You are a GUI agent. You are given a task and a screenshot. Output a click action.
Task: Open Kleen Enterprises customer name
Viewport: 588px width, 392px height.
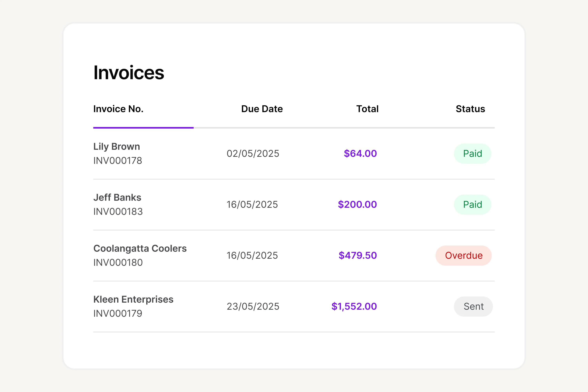pos(133,299)
